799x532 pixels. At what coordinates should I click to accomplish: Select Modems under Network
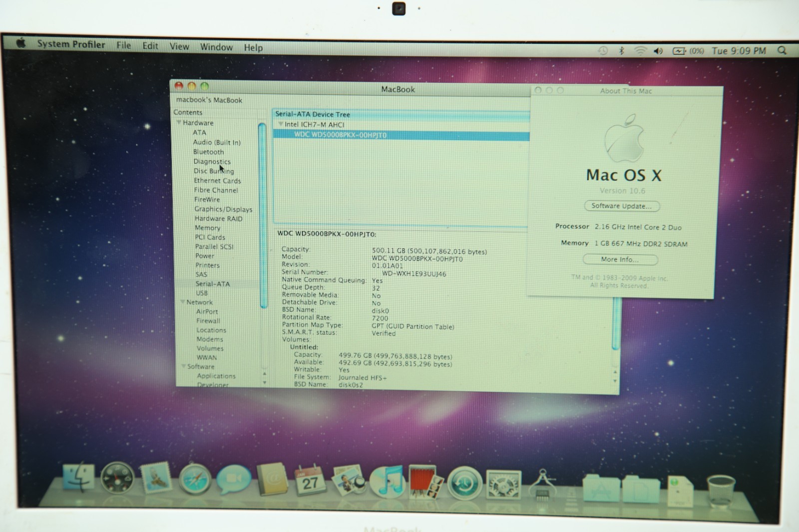point(210,339)
